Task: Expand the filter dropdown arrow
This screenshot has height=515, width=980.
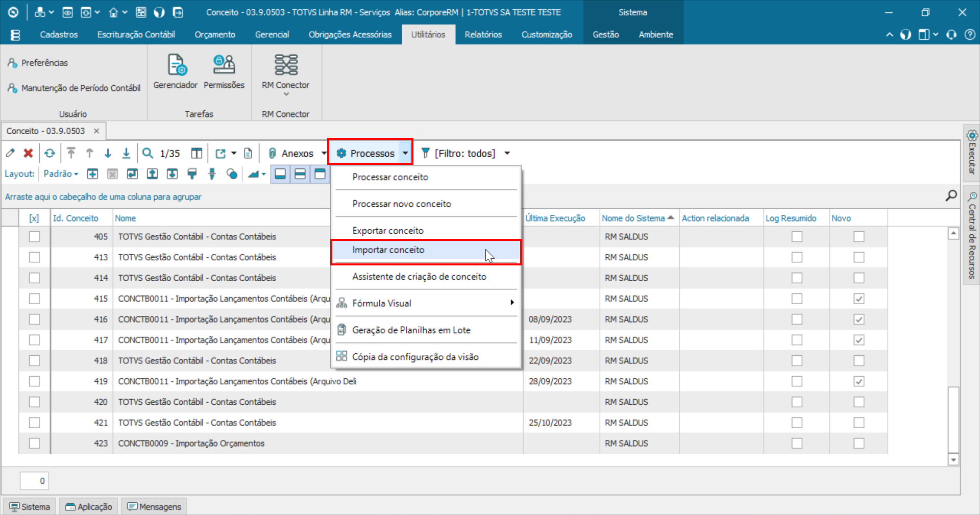Action: coord(507,153)
